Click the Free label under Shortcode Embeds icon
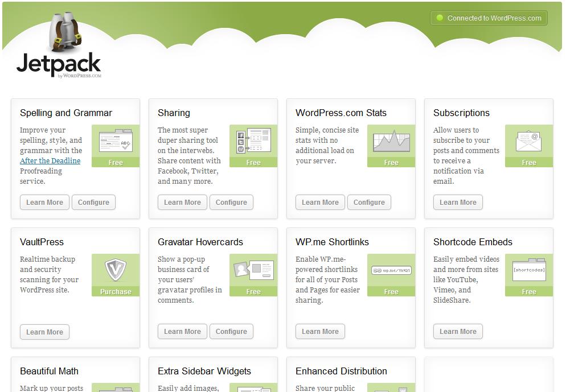The height and width of the screenshot is (392, 566). point(529,291)
